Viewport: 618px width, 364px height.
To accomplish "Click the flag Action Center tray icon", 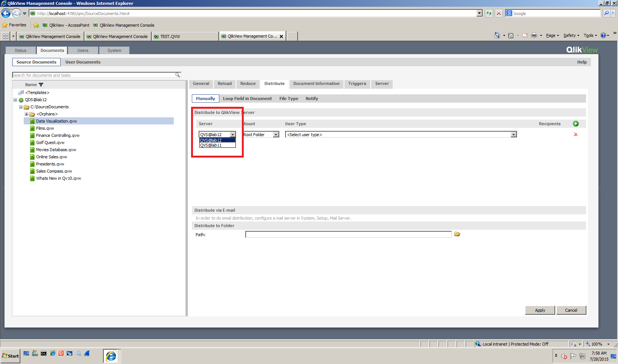I will pos(573,356).
